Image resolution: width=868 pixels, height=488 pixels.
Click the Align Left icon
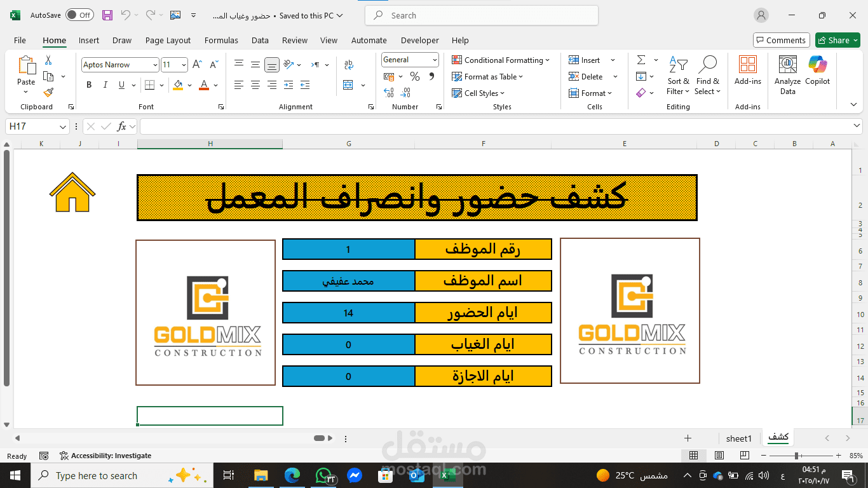coord(239,85)
